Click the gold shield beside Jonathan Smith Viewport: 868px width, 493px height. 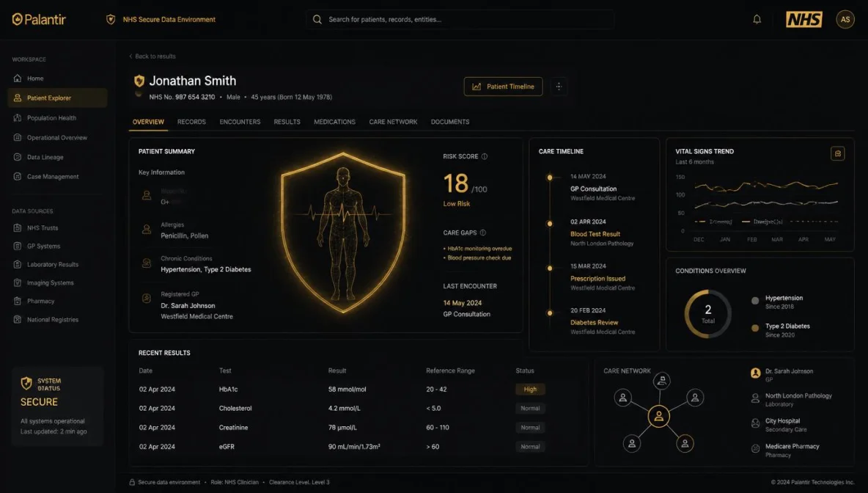(139, 81)
